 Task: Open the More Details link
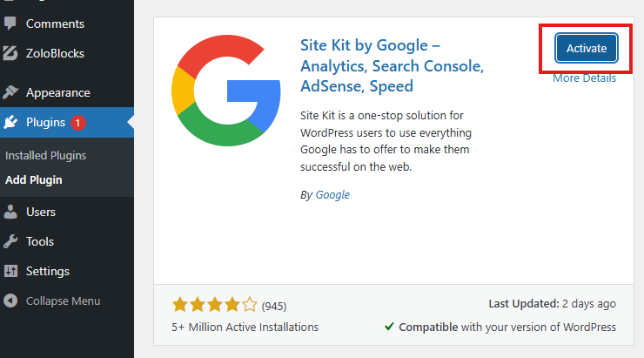[584, 78]
